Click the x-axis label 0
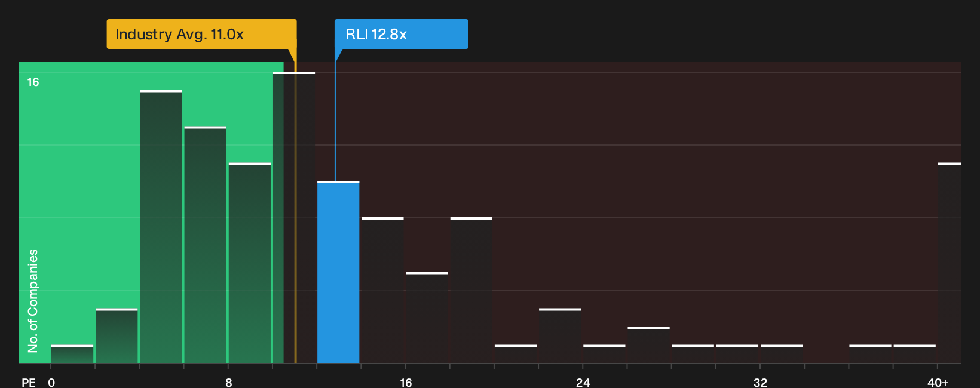 pos(51,382)
